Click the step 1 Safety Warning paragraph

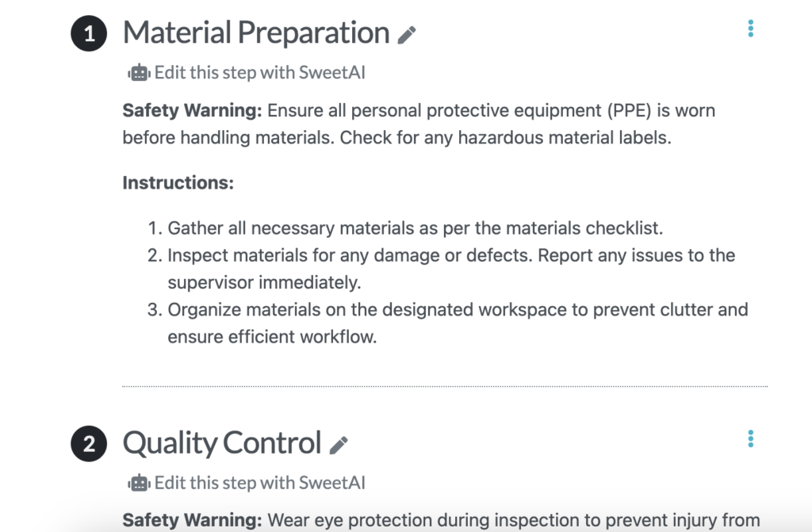pyautogui.click(x=419, y=124)
